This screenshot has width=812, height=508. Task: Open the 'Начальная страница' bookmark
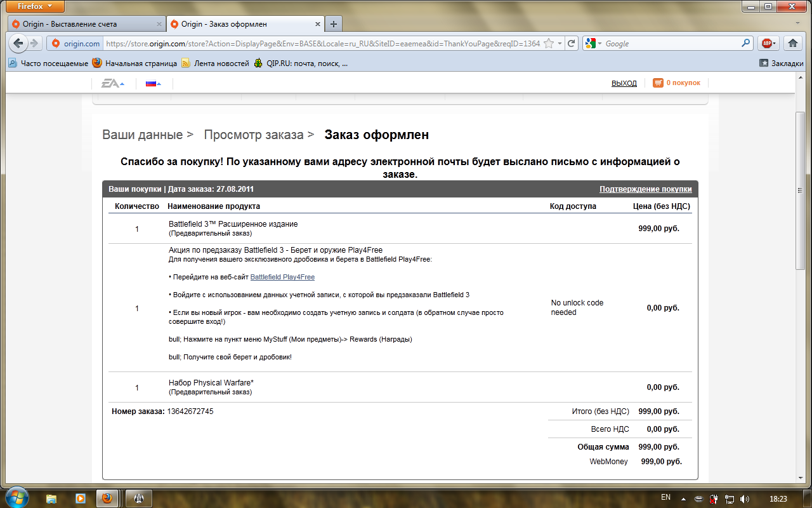[134, 63]
